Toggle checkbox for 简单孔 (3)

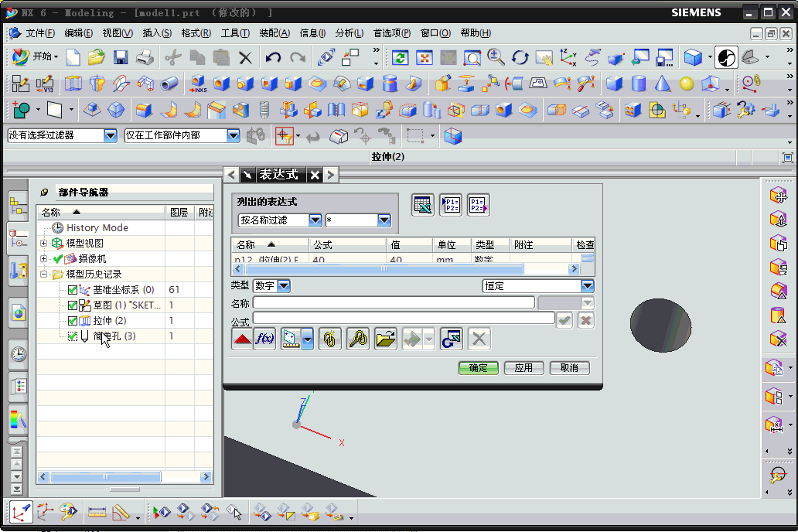[72, 336]
